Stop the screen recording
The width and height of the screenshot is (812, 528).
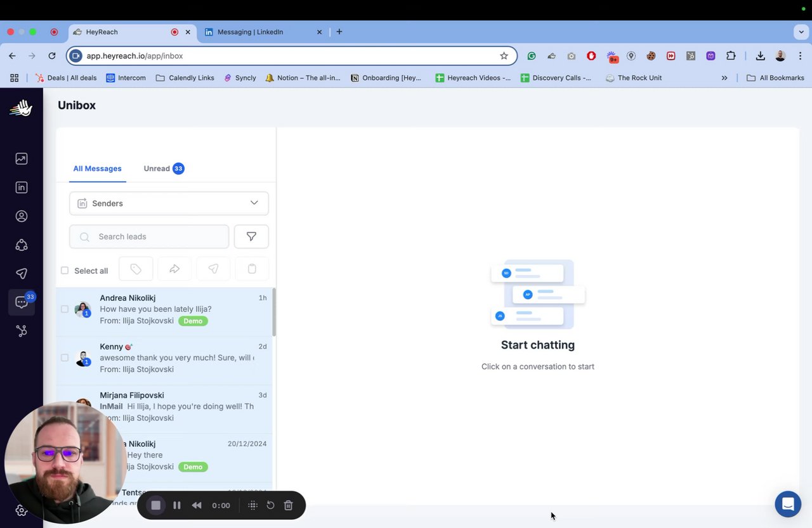(x=155, y=505)
